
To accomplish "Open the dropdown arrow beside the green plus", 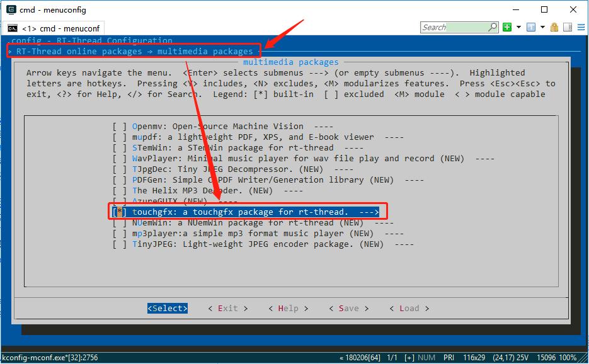I will coord(518,27).
